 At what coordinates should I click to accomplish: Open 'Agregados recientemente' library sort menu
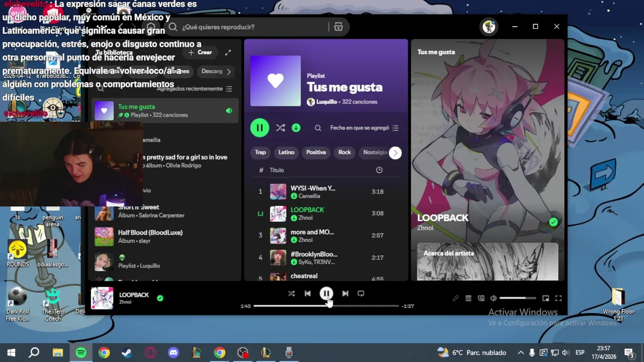pyautogui.click(x=194, y=89)
